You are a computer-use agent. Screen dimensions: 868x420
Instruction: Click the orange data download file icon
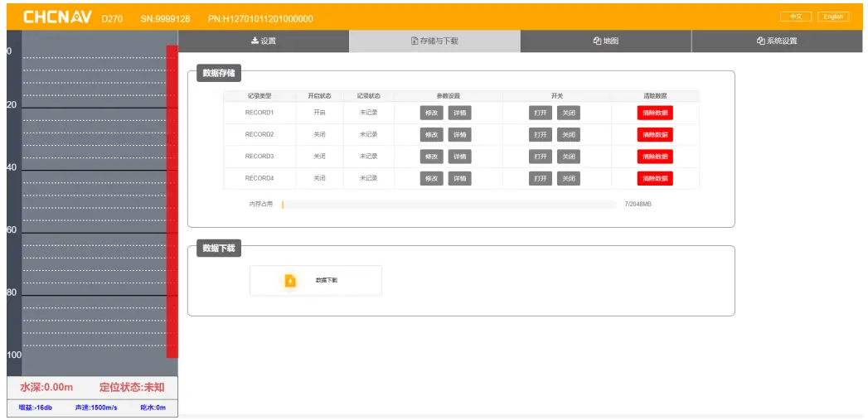coord(290,281)
